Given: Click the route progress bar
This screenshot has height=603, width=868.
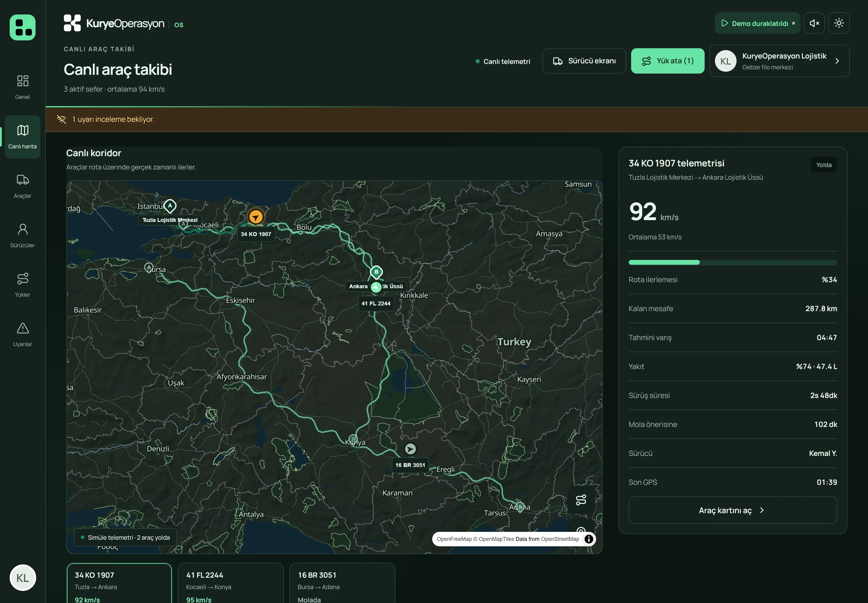Looking at the screenshot, I should tap(733, 262).
